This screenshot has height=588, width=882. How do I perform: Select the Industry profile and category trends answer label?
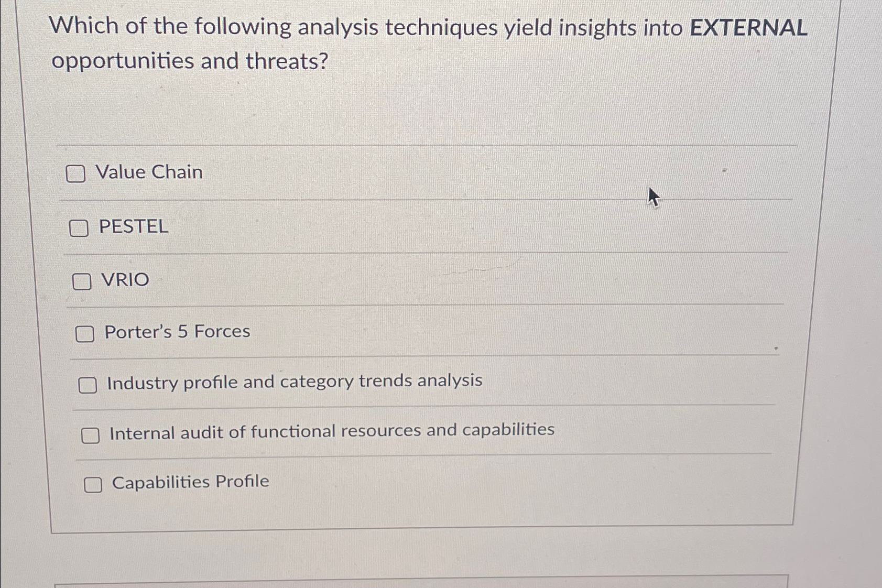[x=294, y=382]
